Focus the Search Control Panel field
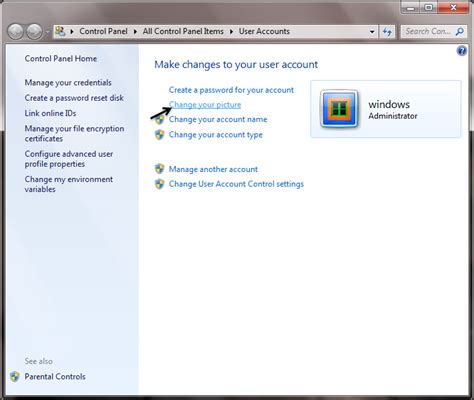 428,32
